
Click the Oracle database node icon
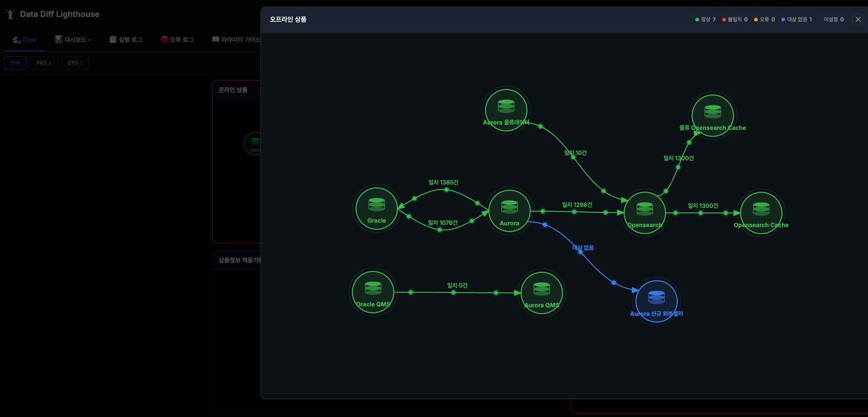[377, 209]
